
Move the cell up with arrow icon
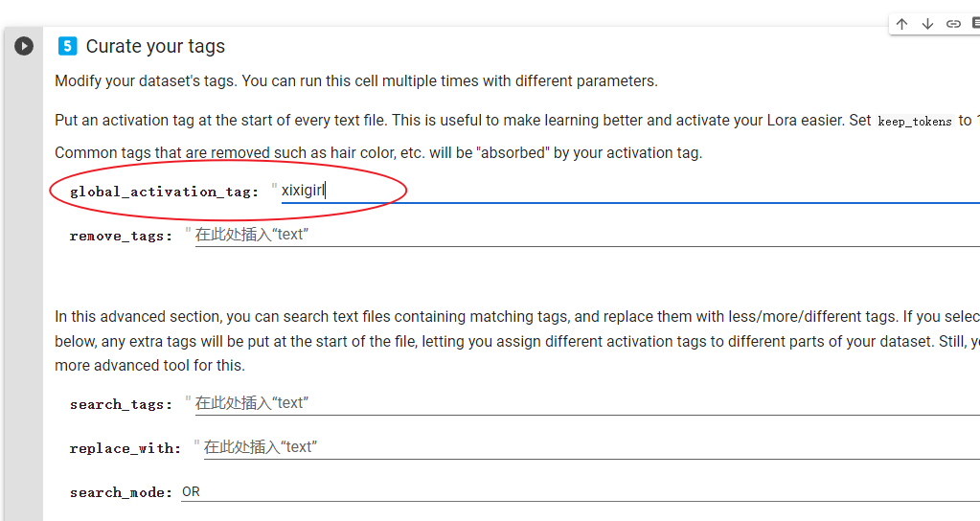click(x=901, y=24)
